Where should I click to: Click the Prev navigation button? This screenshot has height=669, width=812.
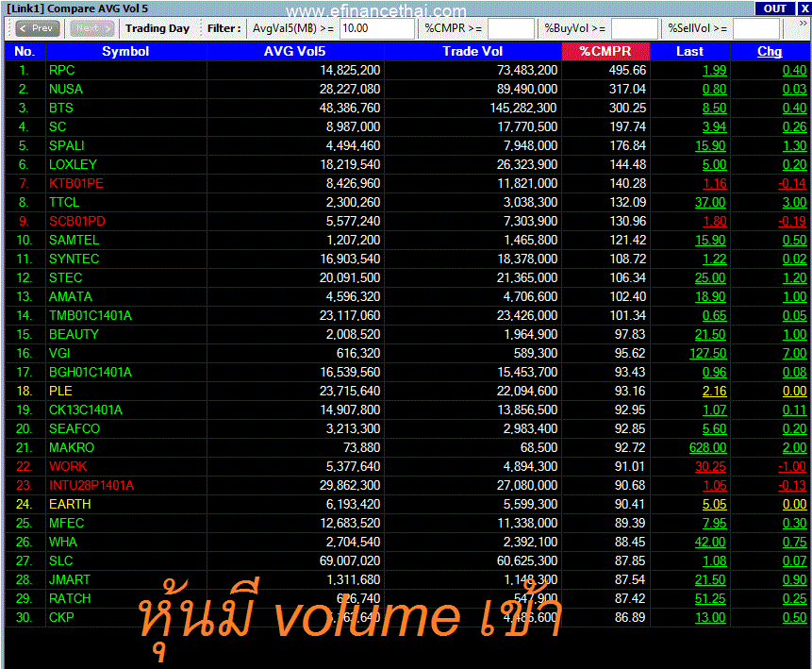pyautogui.click(x=38, y=28)
